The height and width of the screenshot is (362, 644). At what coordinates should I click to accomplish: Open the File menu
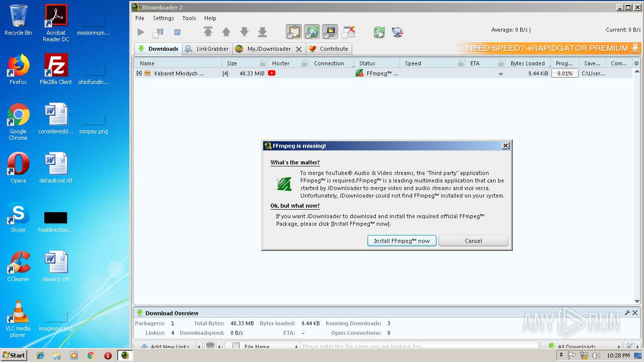140,18
